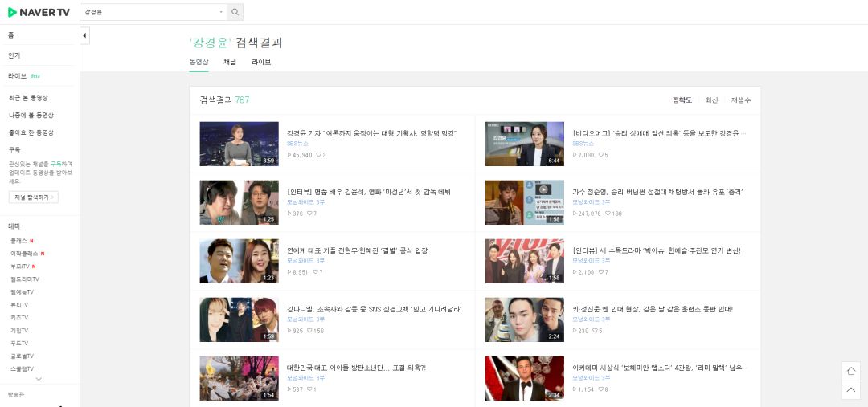Play the 6:44 비디오머그 thumbnail
The image size is (868, 407).
pos(525,144)
